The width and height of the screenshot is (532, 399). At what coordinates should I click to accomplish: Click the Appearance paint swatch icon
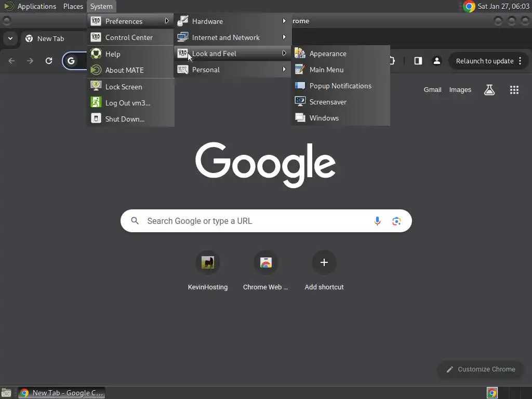point(300,54)
